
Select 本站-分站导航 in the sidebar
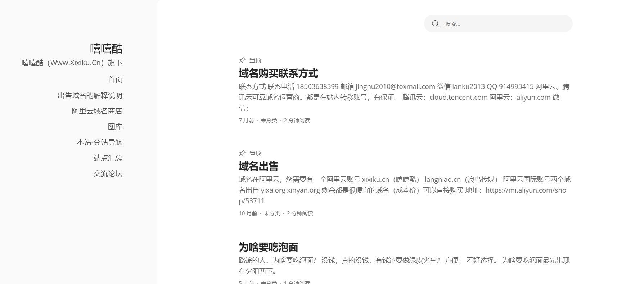[x=99, y=142]
